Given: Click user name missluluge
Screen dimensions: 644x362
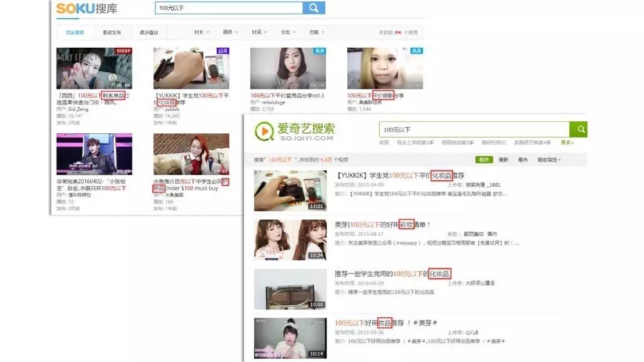Looking at the screenshot, I should point(274,102).
